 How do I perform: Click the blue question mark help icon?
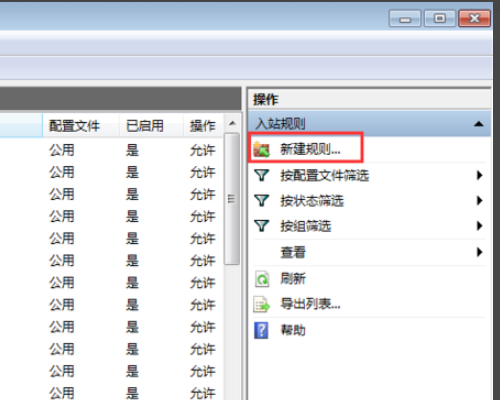pyautogui.click(x=261, y=330)
